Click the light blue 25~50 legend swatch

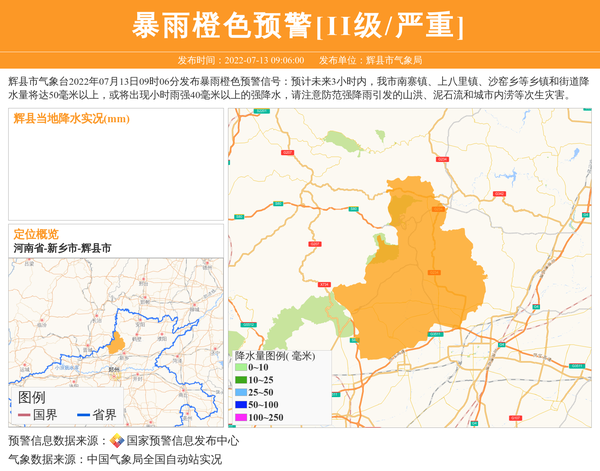240,392
